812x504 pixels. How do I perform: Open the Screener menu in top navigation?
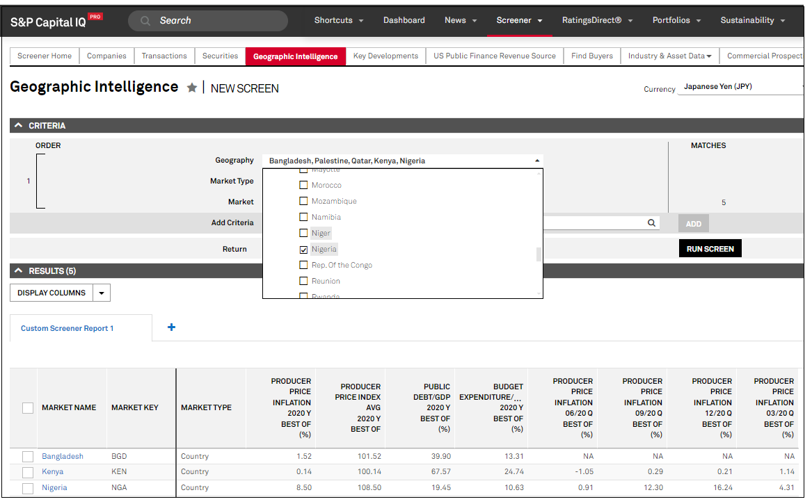click(x=519, y=21)
